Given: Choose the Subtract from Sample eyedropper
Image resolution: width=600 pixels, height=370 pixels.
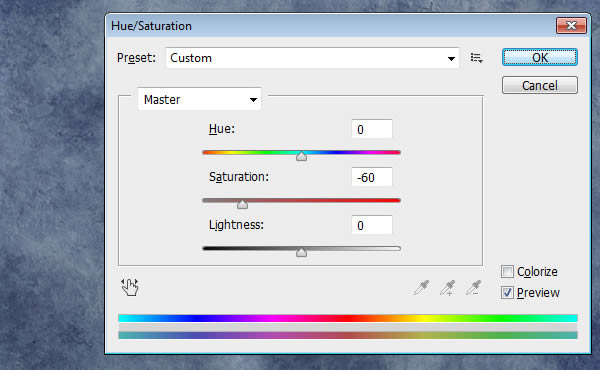Looking at the screenshot, I should (x=473, y=288).
